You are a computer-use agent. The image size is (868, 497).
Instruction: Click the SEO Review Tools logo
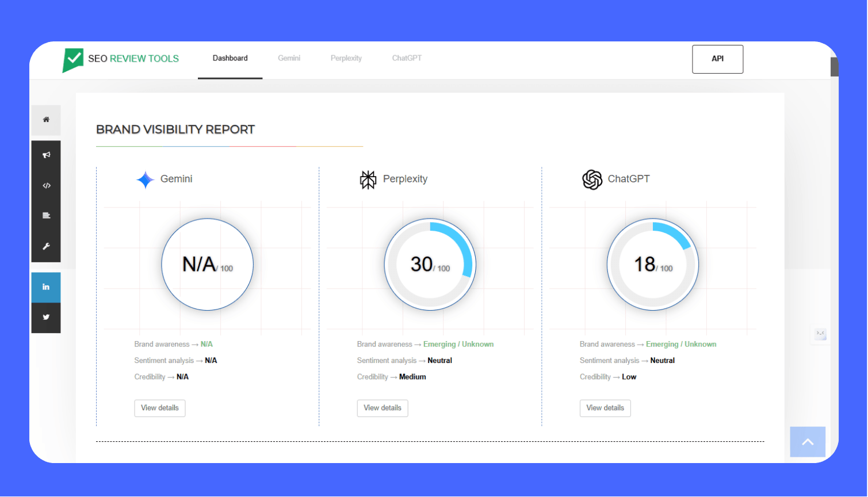(121, 60)
